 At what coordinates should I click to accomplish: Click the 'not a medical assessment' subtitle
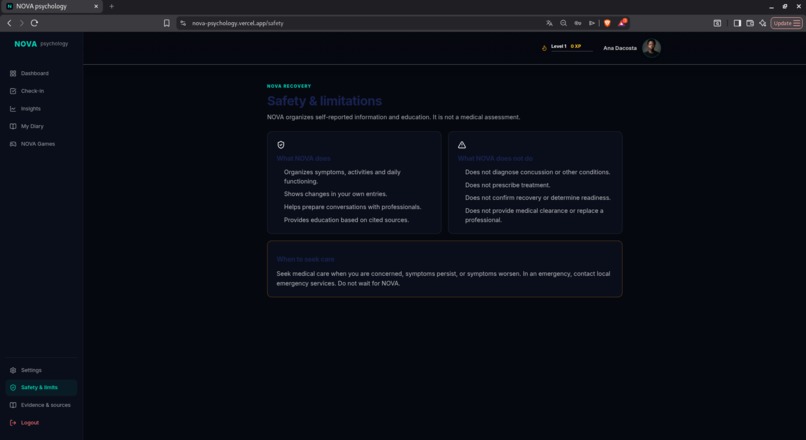pos(393,117)
